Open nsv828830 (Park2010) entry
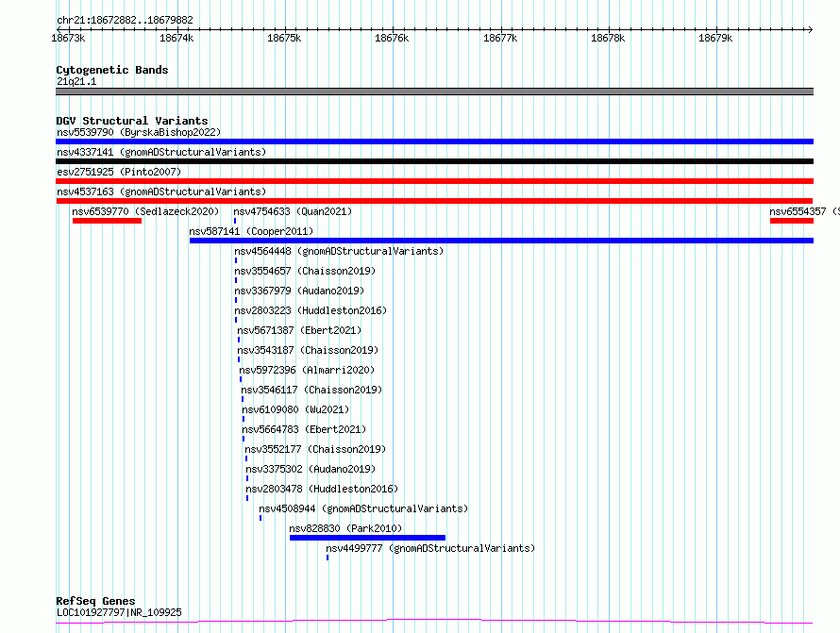Viewport: 840px width, 633px height. 345,528
